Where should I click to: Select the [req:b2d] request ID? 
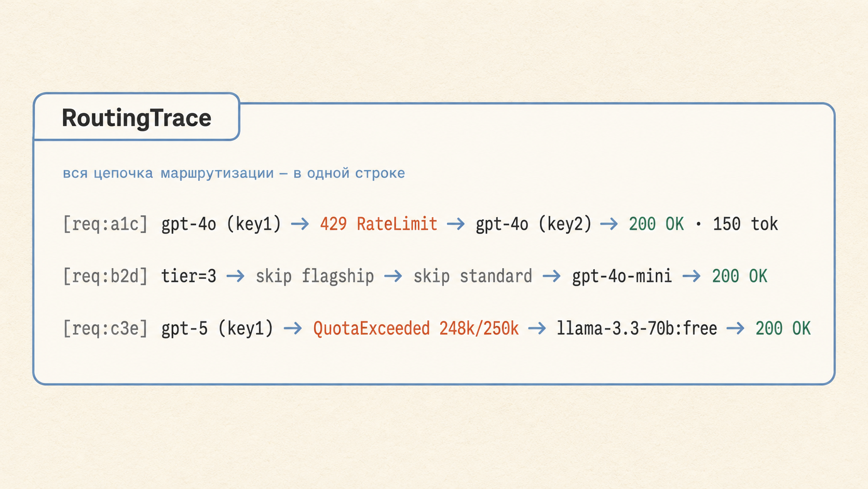pyautogui.click(x=105, y=276)
